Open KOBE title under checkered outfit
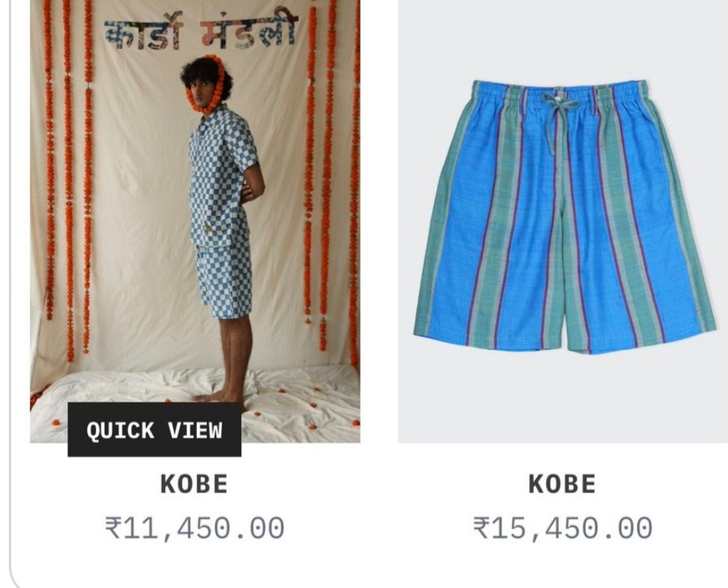 pyautogui.click(x=194, y=484)
